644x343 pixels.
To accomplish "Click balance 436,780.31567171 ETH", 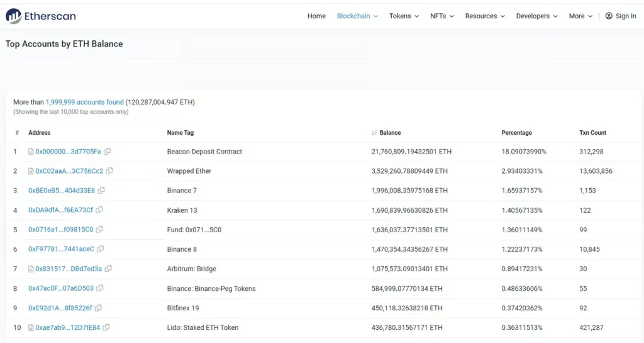I will click(x=407, y=327).
